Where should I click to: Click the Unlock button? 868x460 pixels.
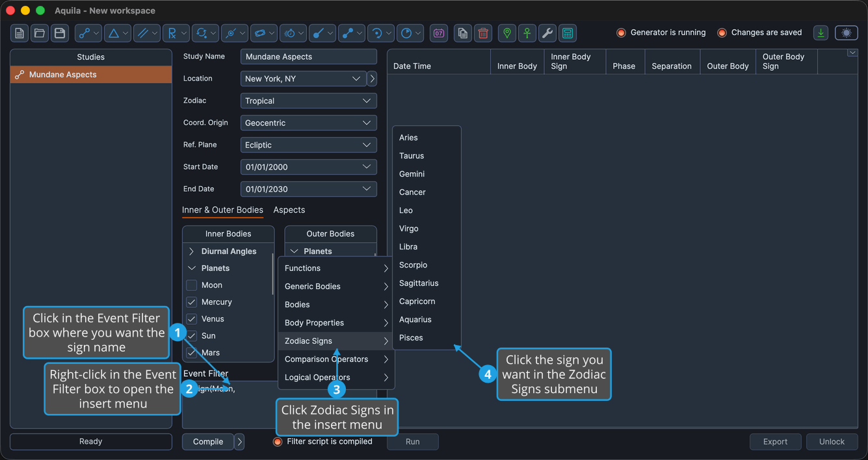tap(832, 442)
